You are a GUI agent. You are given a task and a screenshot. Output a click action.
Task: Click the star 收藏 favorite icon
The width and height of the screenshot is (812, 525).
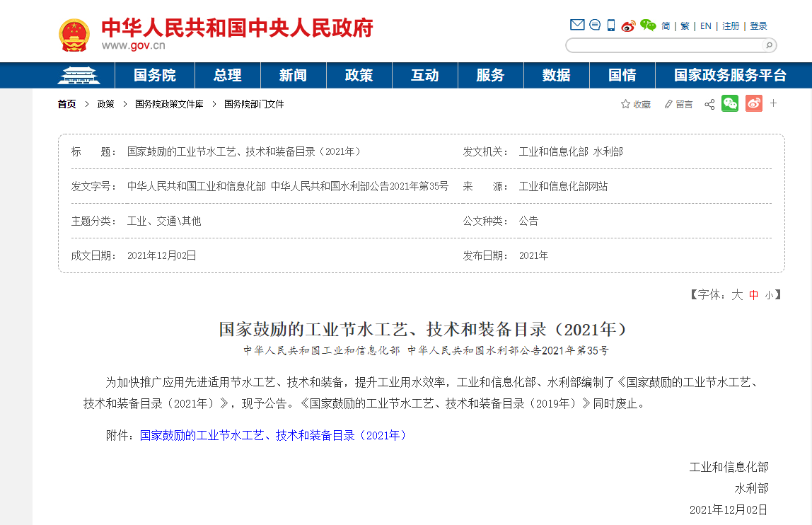click(x=625, y=105)
